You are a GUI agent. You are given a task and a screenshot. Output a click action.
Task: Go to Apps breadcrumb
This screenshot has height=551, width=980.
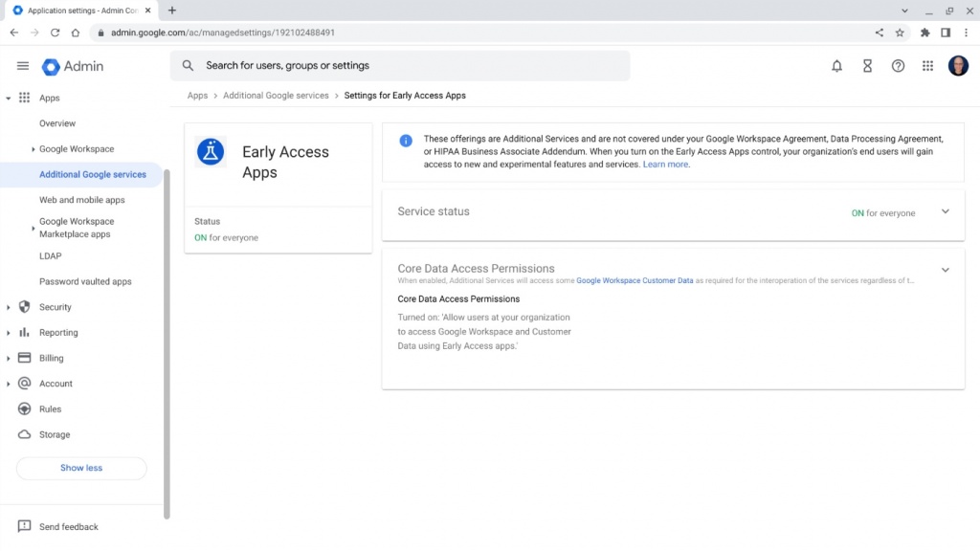(x=197, y=96)
